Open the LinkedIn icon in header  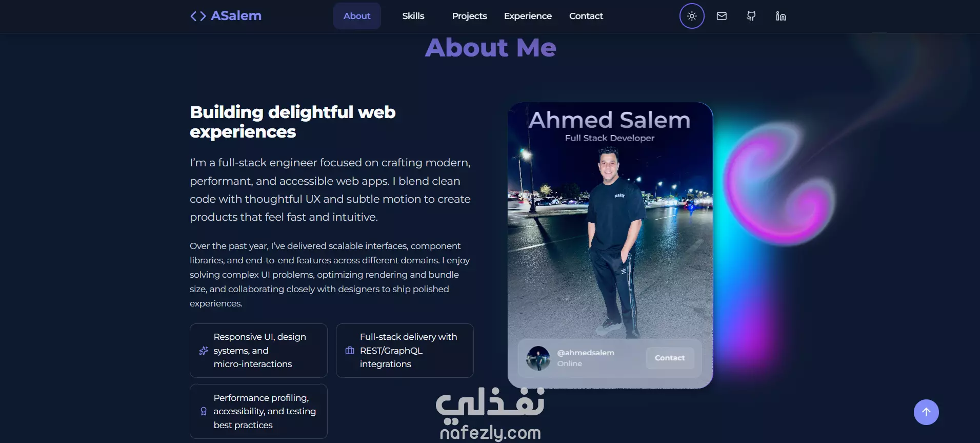pyautogui.click(x=781, y=16)
